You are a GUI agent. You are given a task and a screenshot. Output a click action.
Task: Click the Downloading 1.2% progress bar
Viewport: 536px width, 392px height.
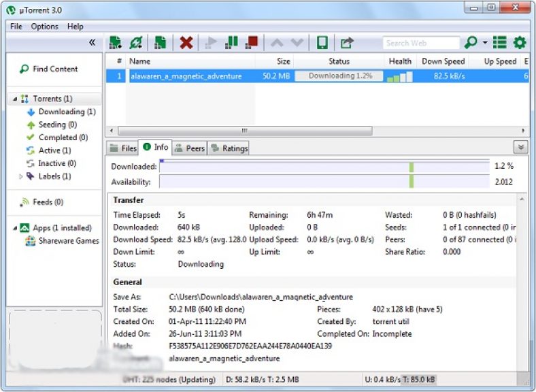339,76
